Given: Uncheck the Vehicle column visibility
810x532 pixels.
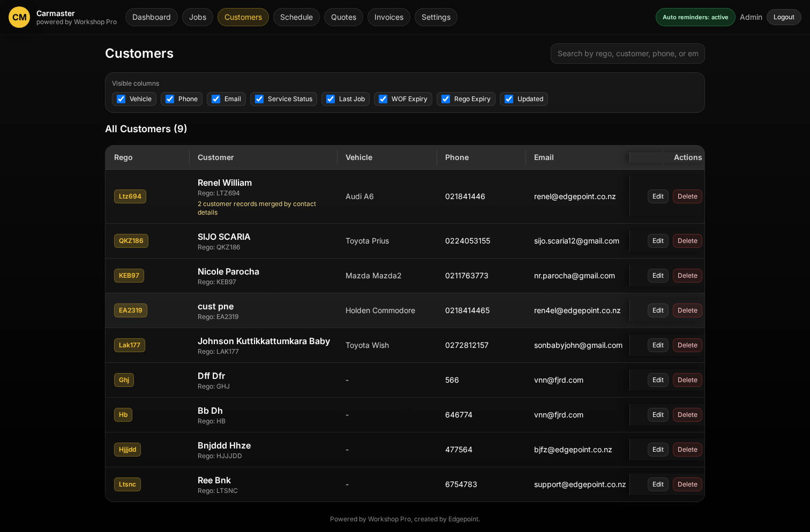Looking at the screenshot, I should click(x=121, y=99).
